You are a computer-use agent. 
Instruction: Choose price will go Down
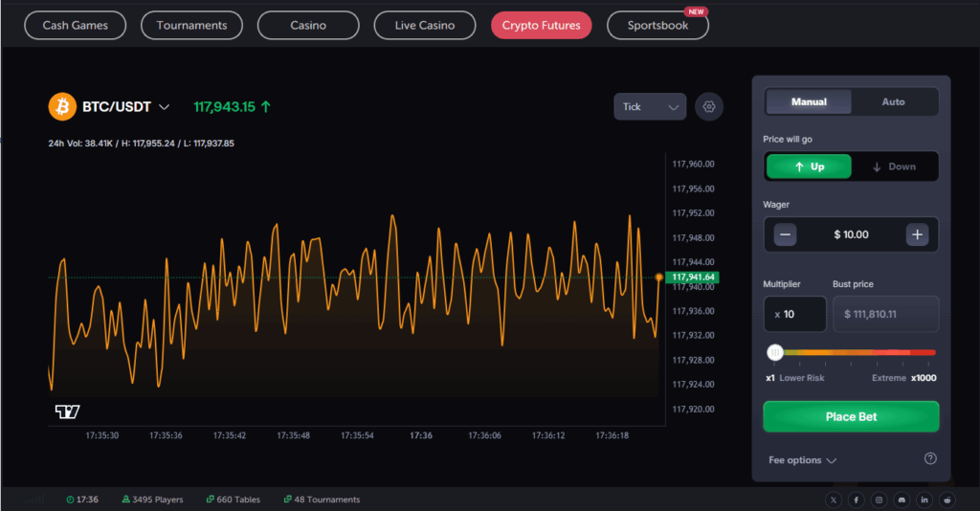pos(894,167)
